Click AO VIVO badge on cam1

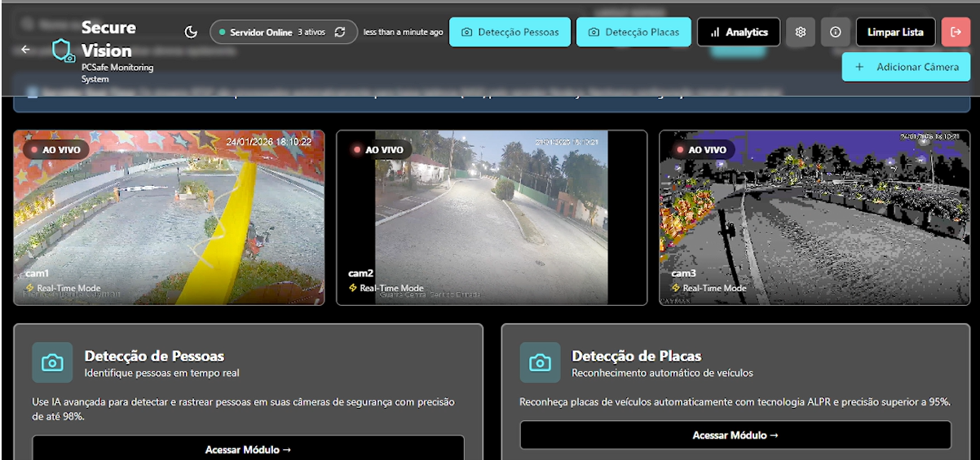[x=55, y=150]
